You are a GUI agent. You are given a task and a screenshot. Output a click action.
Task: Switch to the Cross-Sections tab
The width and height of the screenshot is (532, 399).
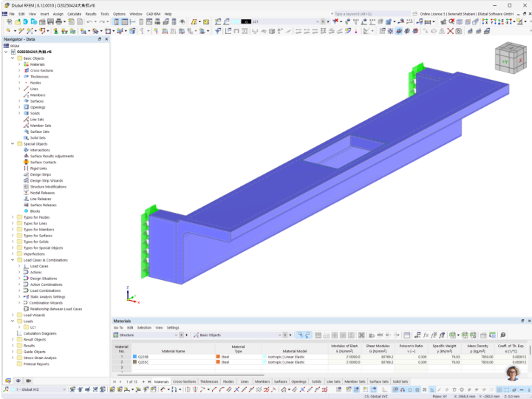(184, 381)
